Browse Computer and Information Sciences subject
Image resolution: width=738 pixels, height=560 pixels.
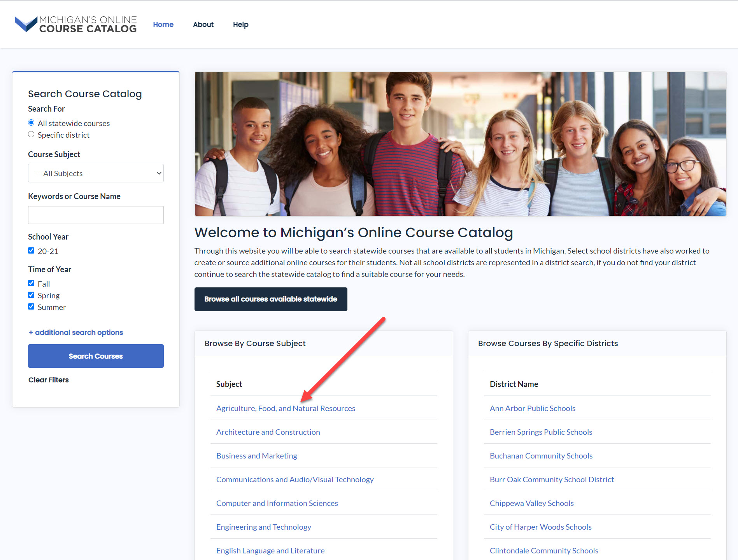[x=277, y=503]
